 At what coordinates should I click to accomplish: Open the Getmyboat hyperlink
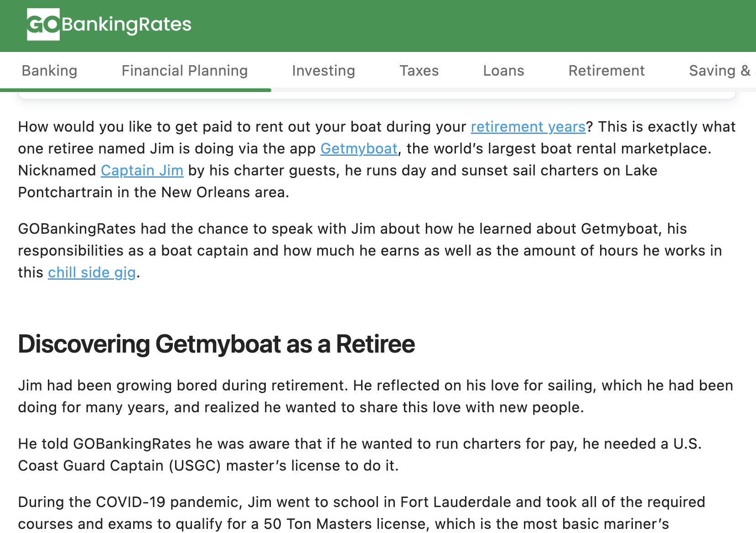(358, 149)
